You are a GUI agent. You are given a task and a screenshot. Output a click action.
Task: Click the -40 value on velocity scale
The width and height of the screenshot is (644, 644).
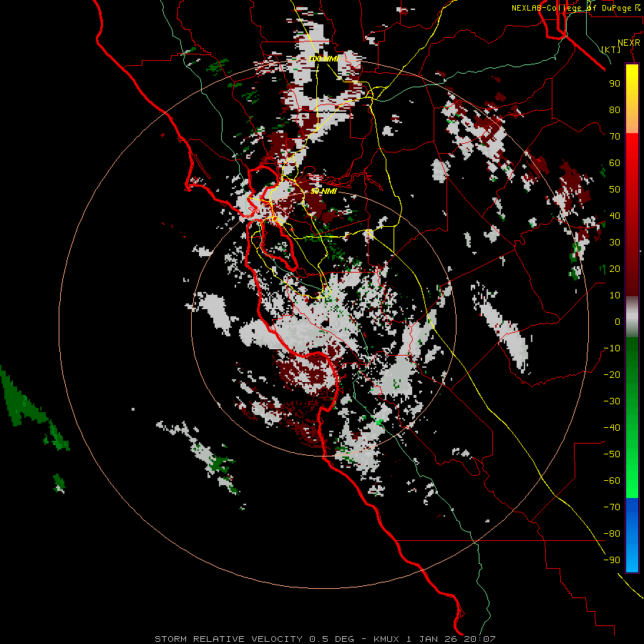click(x=612, y=428)
